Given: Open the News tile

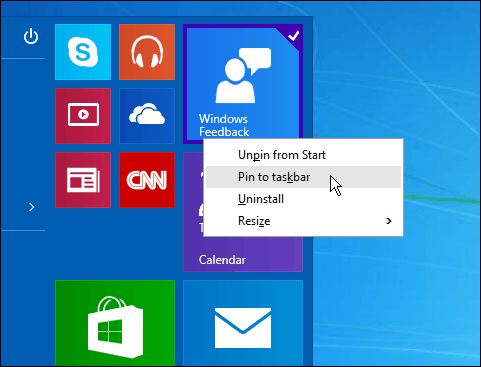Looking at the screenshot, I should tap(83, 180).
